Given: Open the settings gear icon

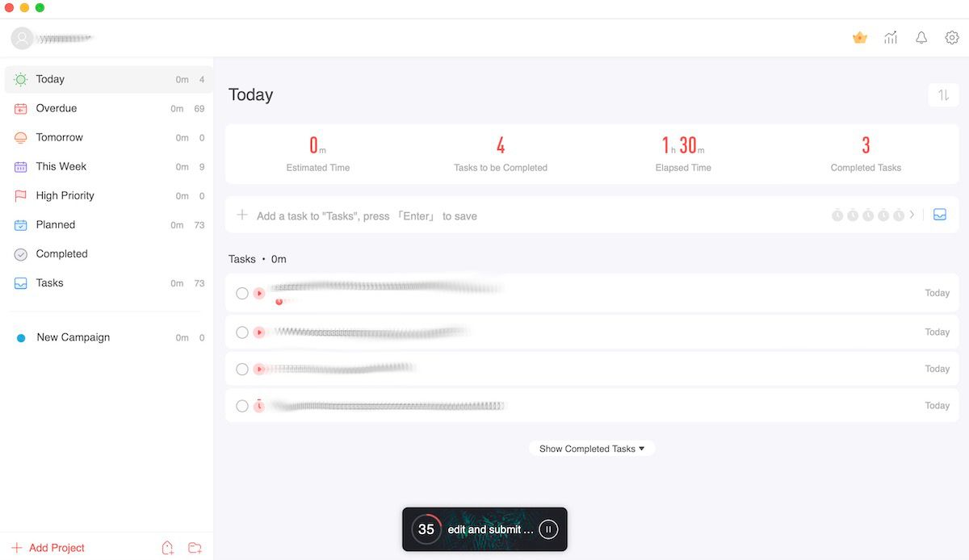Looking at the screenshot, I should point(952,38).
